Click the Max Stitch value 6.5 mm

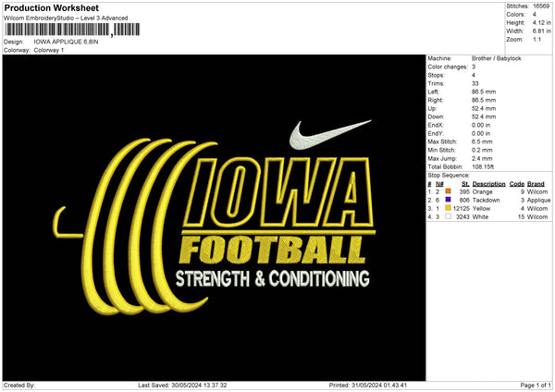click(x=482, y=141)
